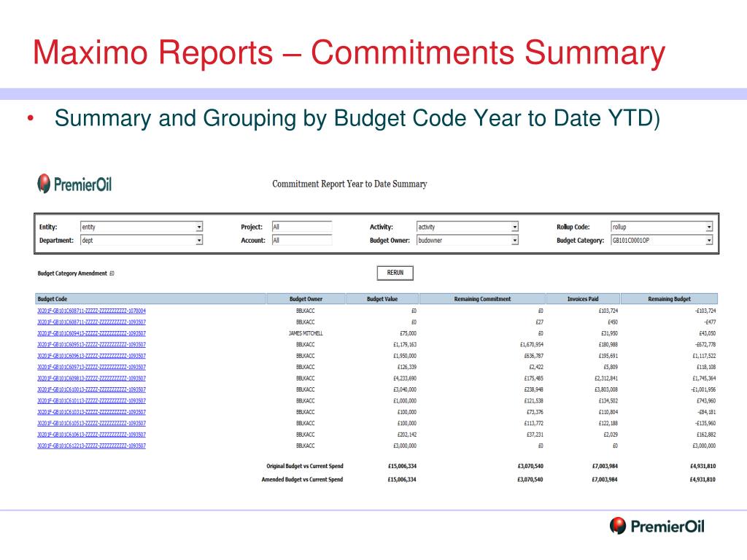Select the £162,882 remaining budget cell
The height and width of the screenshot is (560, 747).
click(x=706, y=435)
